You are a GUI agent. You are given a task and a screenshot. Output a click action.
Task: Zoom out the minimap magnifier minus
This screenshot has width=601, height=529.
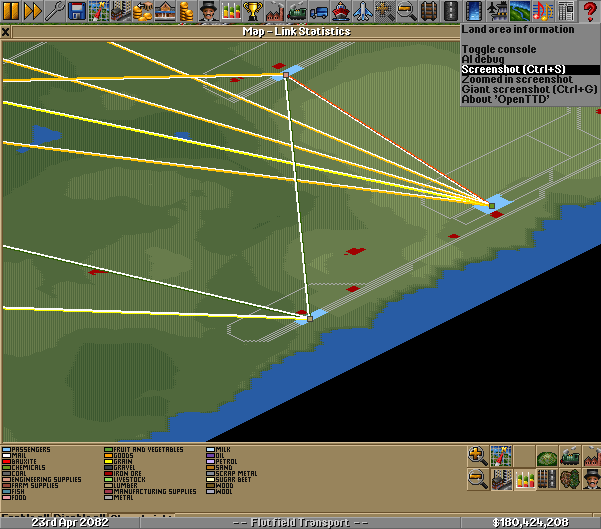tap(478, 480)
